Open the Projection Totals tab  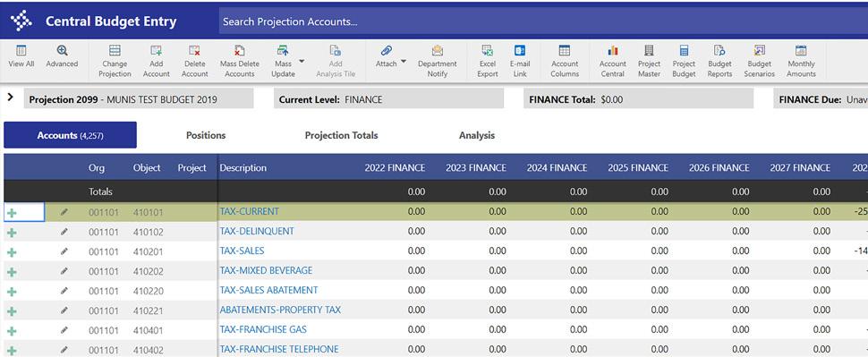pos(342,135)
